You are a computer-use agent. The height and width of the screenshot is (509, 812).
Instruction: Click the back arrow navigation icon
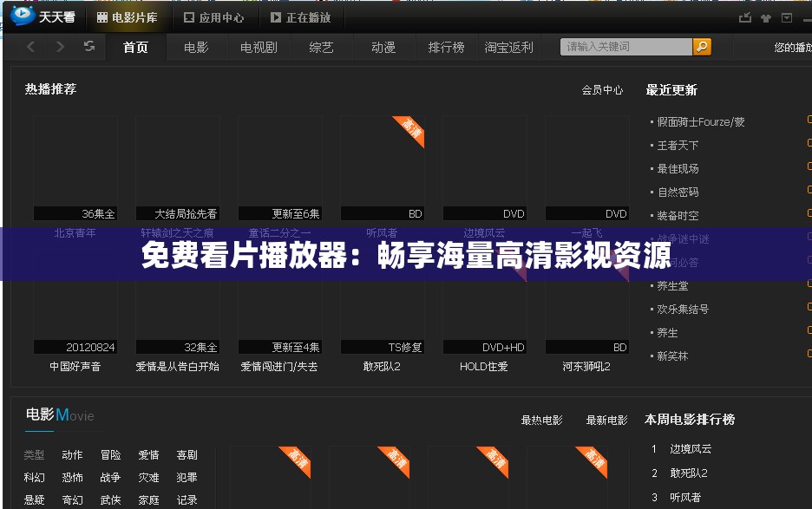(30, 48)
